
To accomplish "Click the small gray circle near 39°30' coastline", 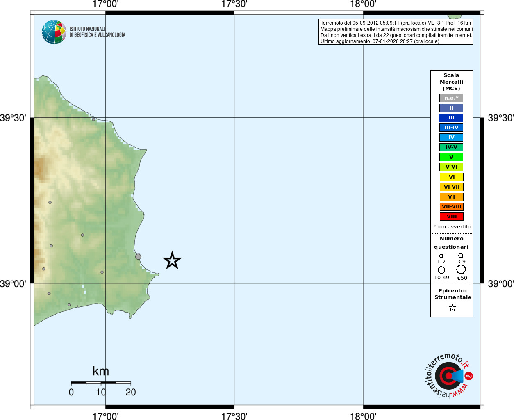I will tap(93, 119).
